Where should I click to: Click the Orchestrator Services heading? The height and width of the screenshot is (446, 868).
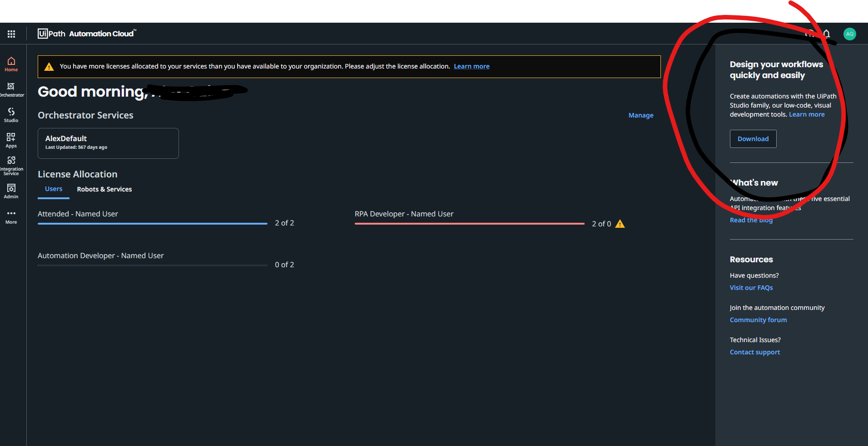tap(85, 115)
